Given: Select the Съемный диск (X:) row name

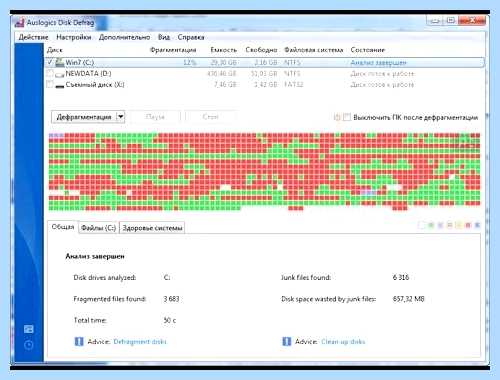Looking at the screenshot, I should [95, 85].
